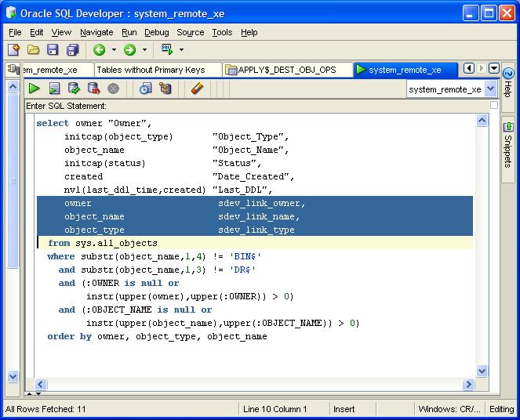Expand the Back button history arrow
520x420 pixels.
(x=114, y=50)
